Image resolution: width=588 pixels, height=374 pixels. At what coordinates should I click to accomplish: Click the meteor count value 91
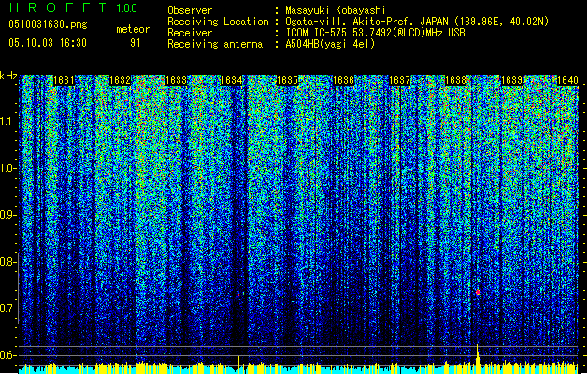point(136,43)
